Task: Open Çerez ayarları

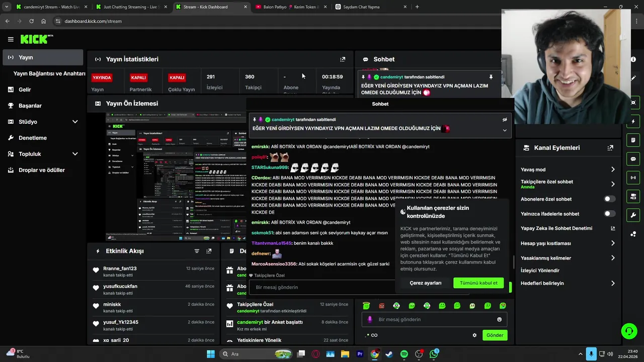Action: coord(426,283)
